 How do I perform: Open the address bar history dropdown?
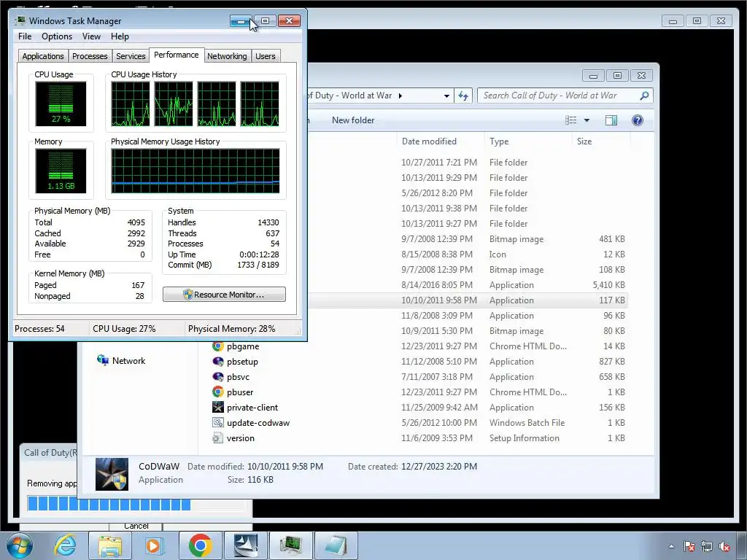tap(446, 96)
